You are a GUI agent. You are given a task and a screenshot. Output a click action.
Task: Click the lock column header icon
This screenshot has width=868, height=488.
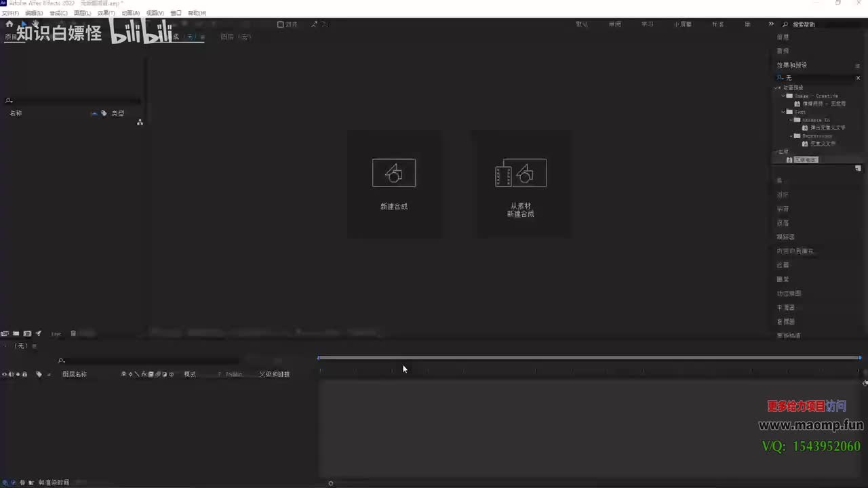tap(24, 374)
